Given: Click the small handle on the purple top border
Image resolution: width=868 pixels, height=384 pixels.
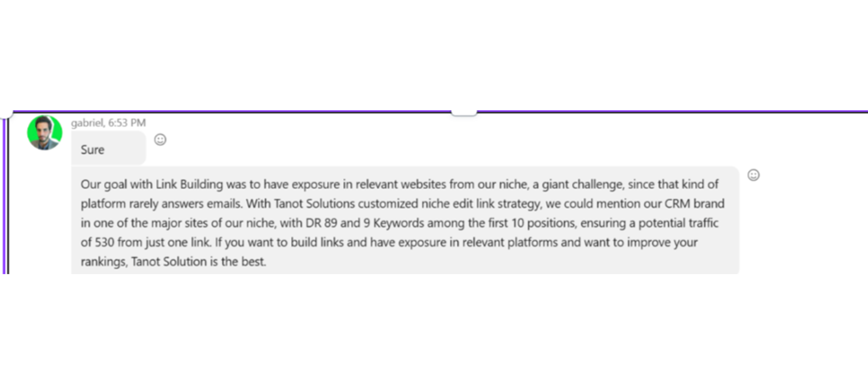Looking at the screenshot, I should point(463,113).
